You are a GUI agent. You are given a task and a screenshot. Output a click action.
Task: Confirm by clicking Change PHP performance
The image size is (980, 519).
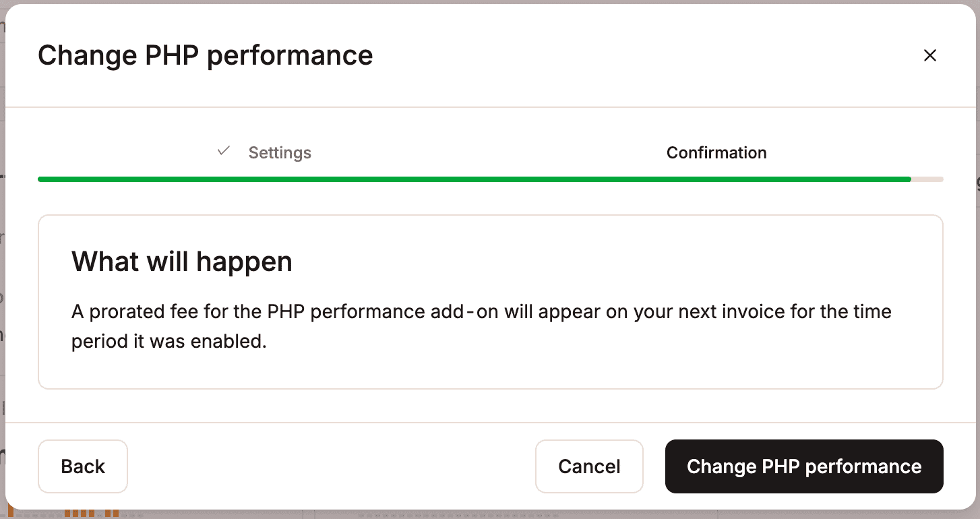click(x=804, y=466)
